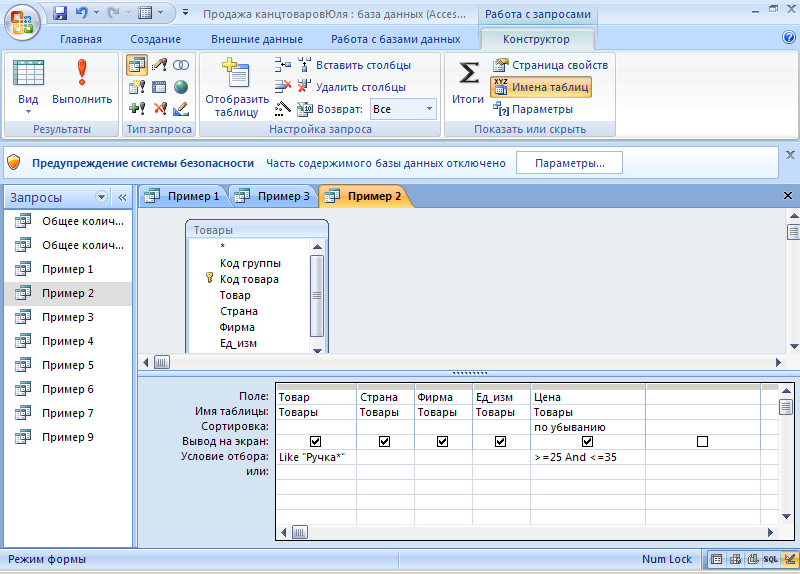Image resolution: width=800 pixels, height=574 pixels.
Task: Switch to Design view in status bar
Action: click(790, 560)
